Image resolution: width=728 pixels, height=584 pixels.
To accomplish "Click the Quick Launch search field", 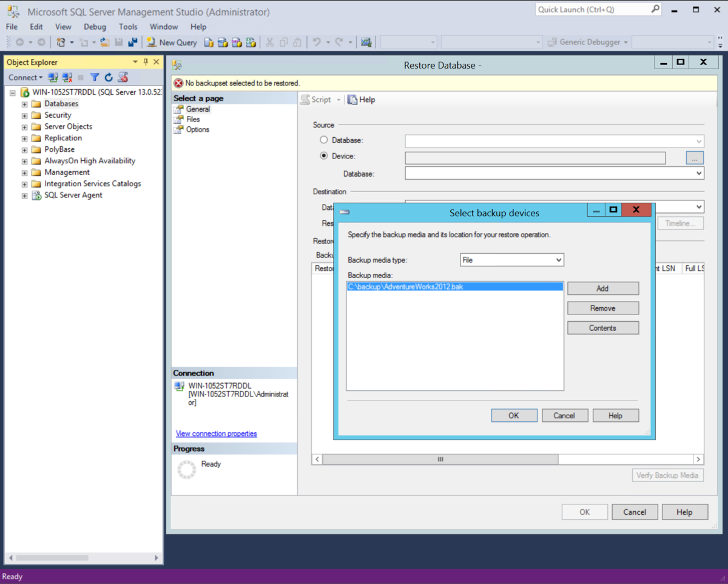I will 593,9.
